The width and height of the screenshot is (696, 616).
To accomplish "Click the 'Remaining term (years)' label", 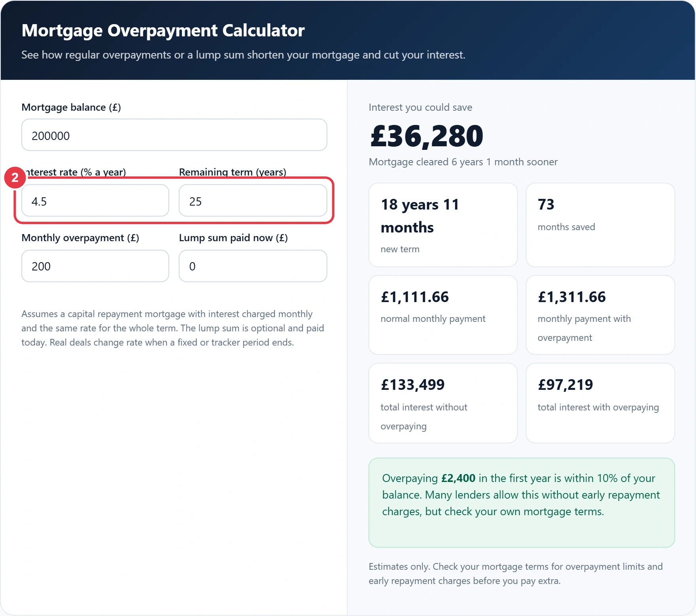I will (233, 172).
